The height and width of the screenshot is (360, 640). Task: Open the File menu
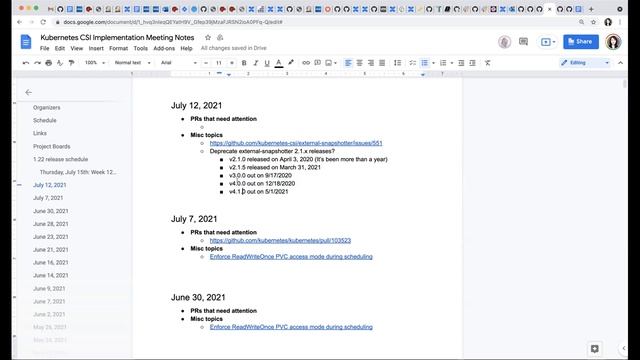[x=44, y=48]
